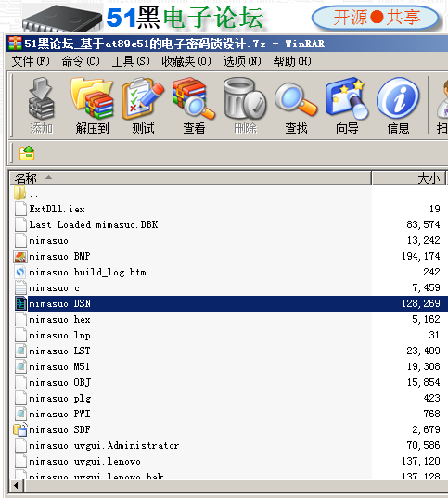448x498 pixels.
Task: Click the horizontal scrollbar track
Action: pos(237,485)
